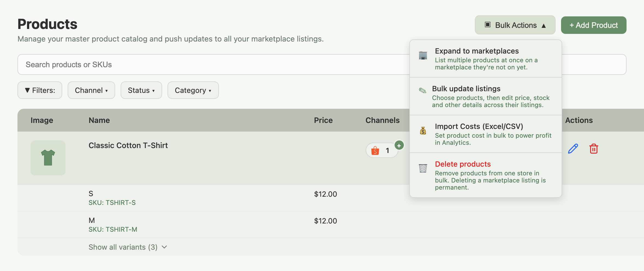This screenshot has height=271, width=644.
Task: Select Delete products menu item
Action: 486,175
